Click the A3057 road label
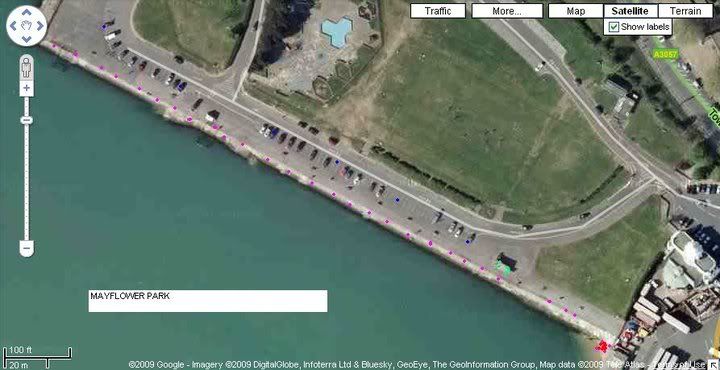The image size is (720, 370). [x=665, y=54]
